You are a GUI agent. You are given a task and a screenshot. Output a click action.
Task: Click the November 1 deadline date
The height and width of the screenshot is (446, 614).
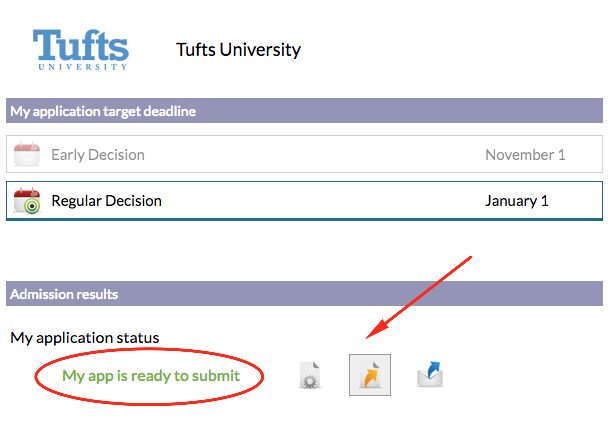pos(526,155)
